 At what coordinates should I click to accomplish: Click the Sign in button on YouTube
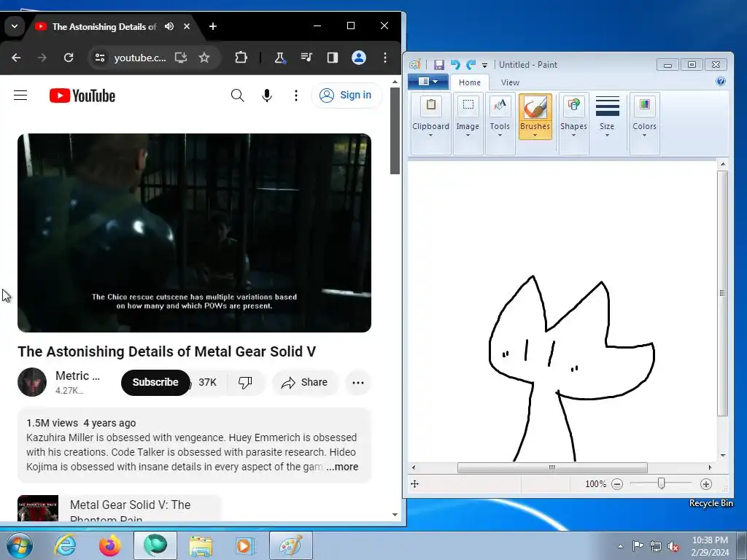tap(347, 96)
